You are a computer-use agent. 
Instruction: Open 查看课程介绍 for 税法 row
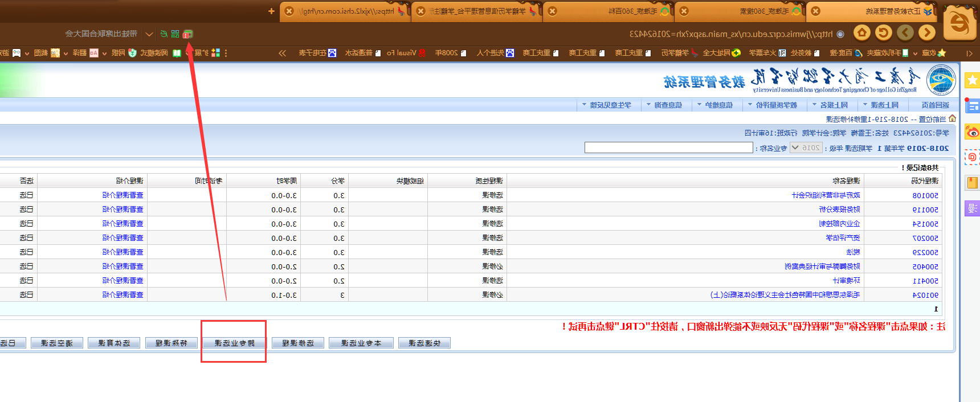[123, 252]
